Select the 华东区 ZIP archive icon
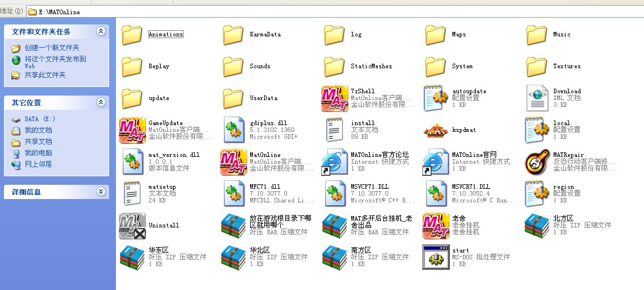 (x=132, y=257)
